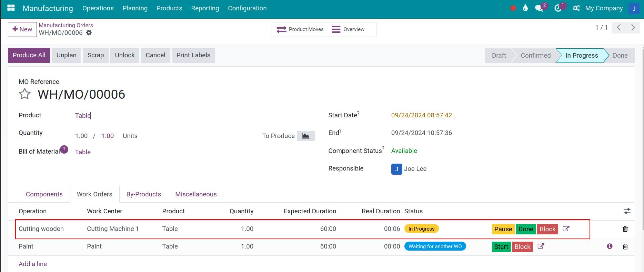Click Add a line link
Image resolution: width=644 pixels, height=272 pixels.
[33, 264]
